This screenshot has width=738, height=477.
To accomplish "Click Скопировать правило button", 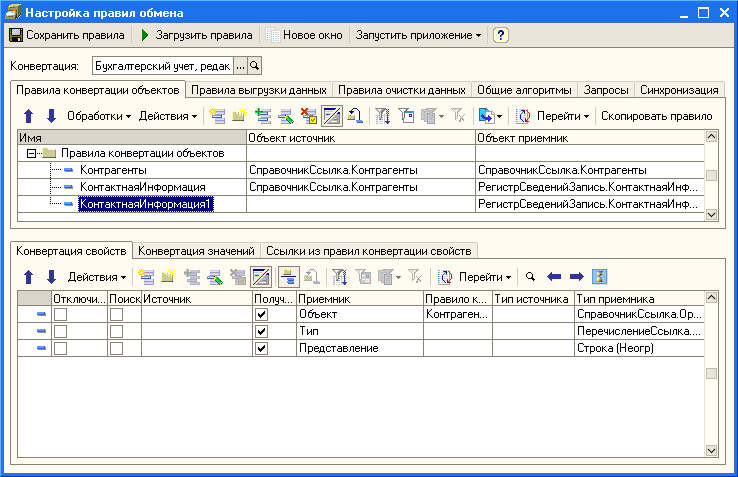I will point(656,116).
